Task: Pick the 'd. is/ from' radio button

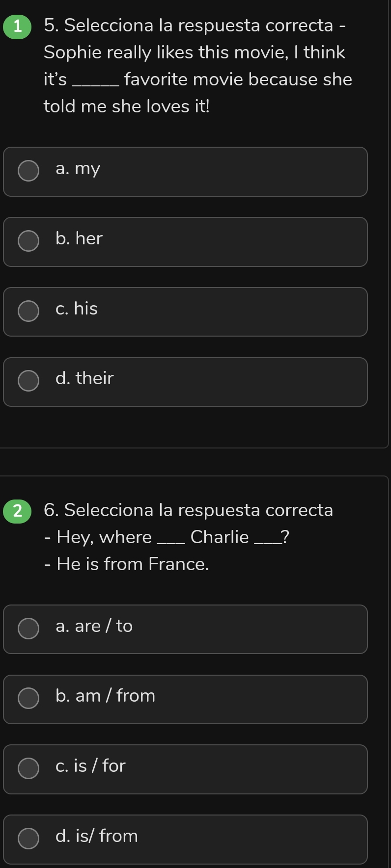Action: [x=28, y=839]
